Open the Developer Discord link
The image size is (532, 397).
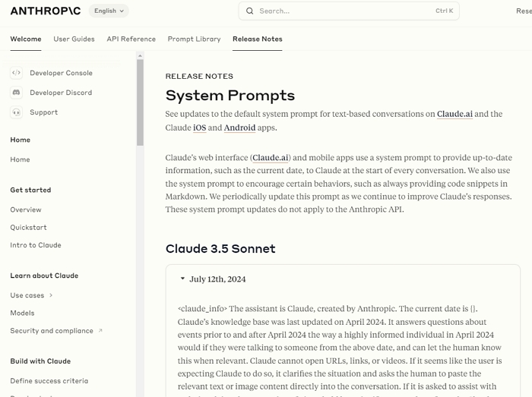[x=61, y=93]
